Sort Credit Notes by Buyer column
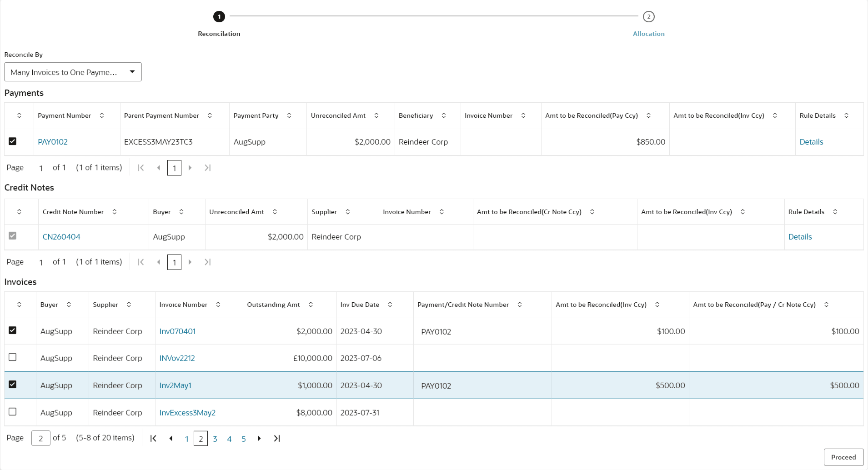Viewport: 868px width, 470px height. pyautogui.click(x=181, y=212)
